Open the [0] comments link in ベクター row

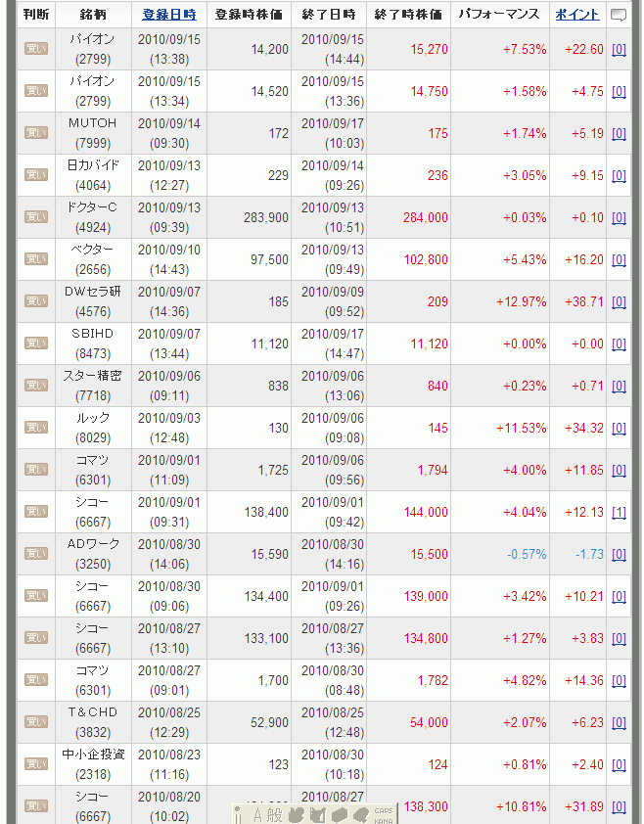point(619,259)
